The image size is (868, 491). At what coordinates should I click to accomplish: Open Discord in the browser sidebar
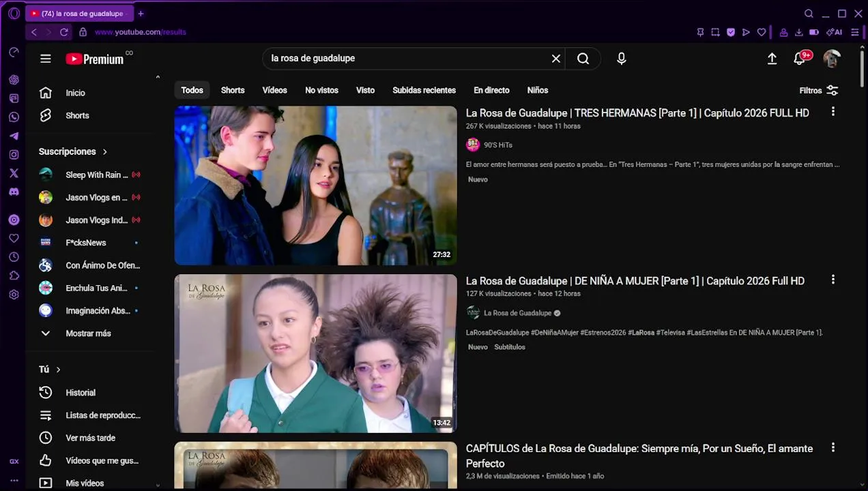point(14,192)
